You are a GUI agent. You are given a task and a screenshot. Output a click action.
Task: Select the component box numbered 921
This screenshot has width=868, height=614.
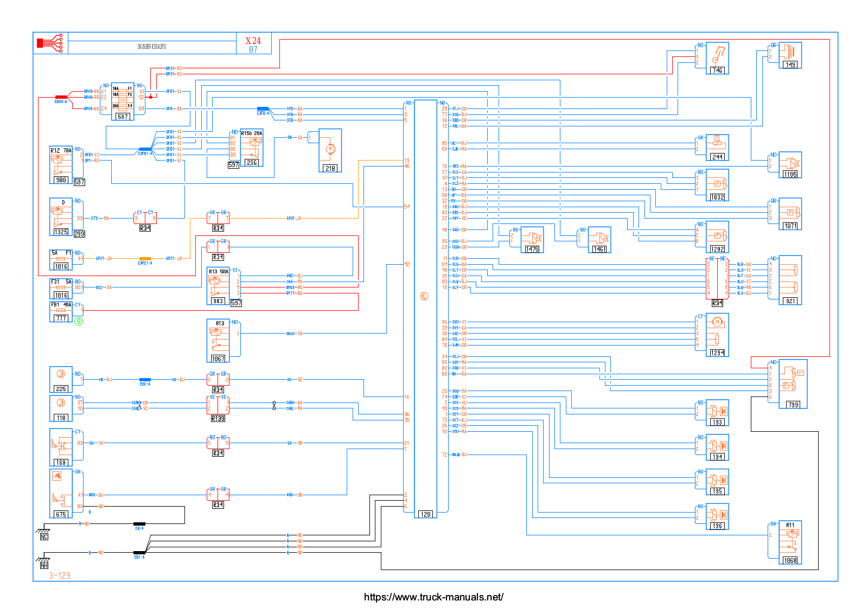click(x=790, y=280)
